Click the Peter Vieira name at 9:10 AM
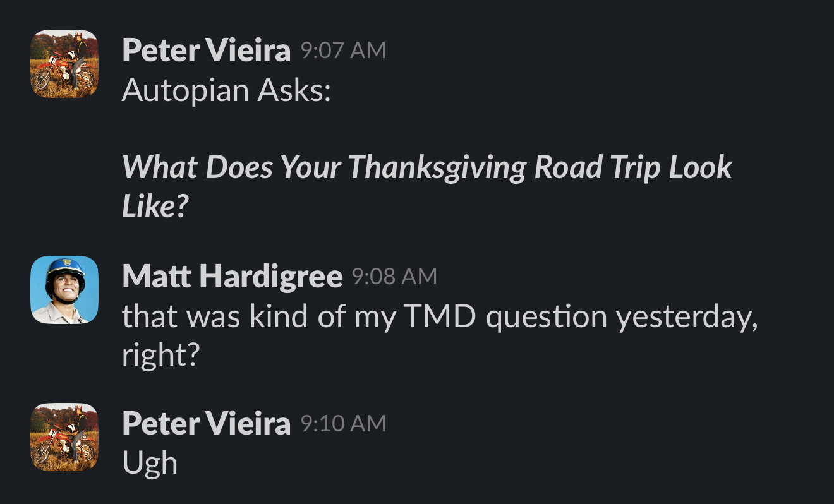834x504 pixels. [206, 423]
